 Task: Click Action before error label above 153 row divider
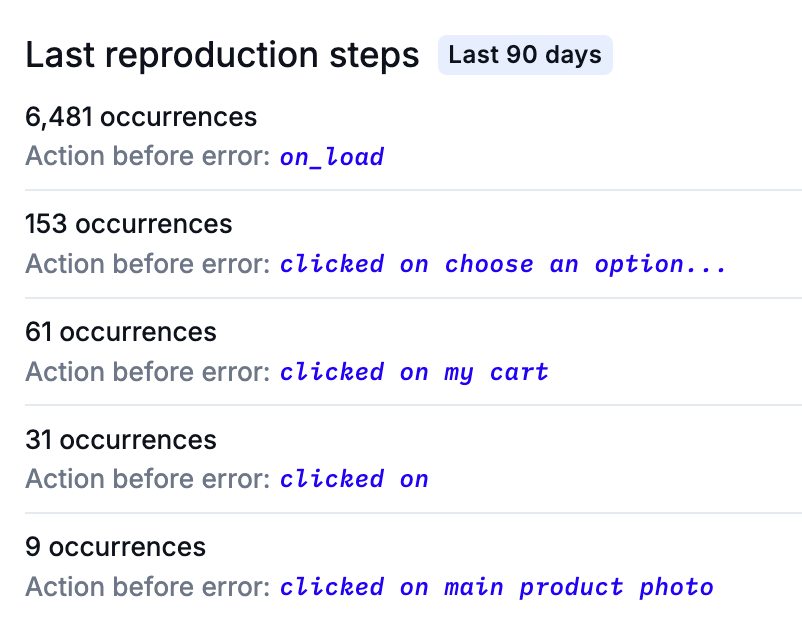[x=147, y=156]
